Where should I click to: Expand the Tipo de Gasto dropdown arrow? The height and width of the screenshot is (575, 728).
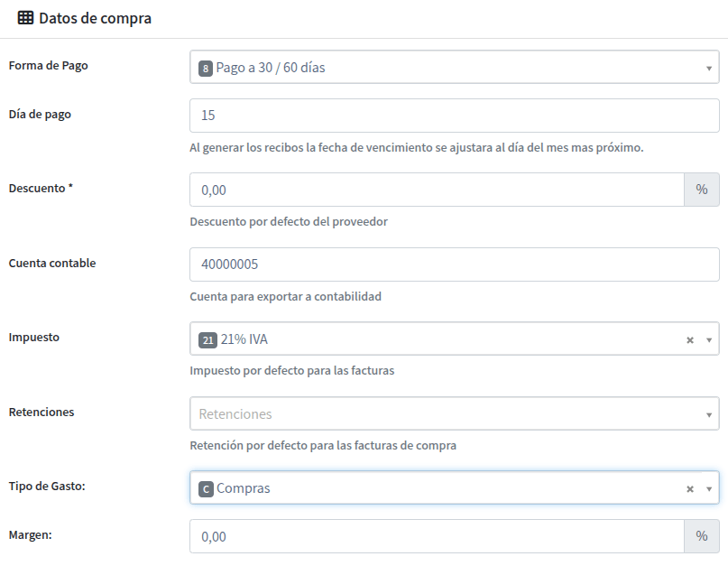click(709, 489)
